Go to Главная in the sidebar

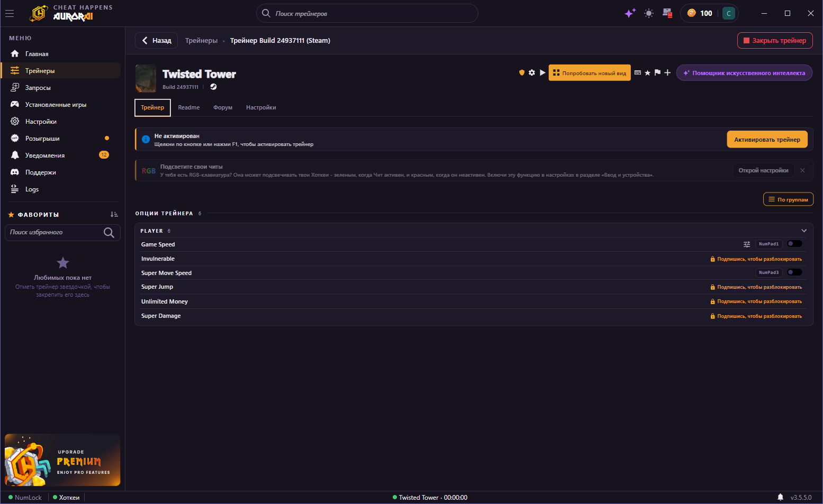pos(61,54)
